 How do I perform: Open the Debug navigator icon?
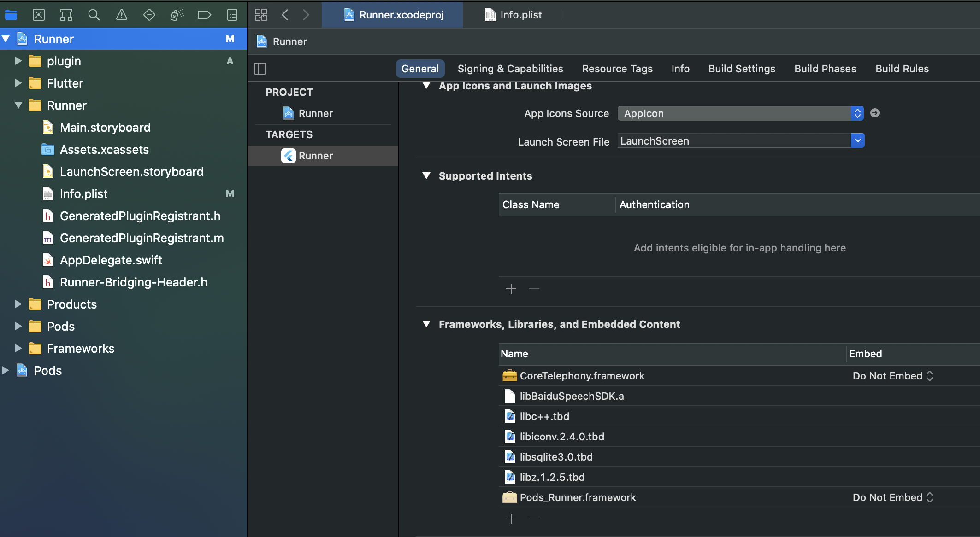177,15
